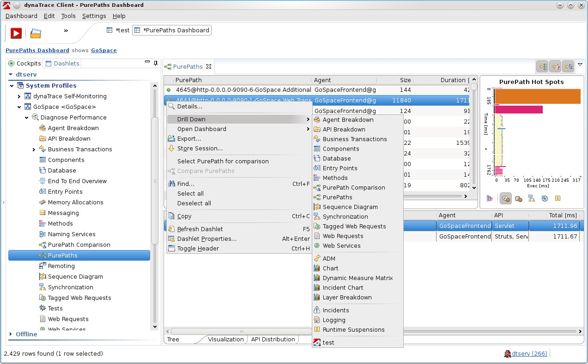Expand the Offline section

click(x=12, y=334)
